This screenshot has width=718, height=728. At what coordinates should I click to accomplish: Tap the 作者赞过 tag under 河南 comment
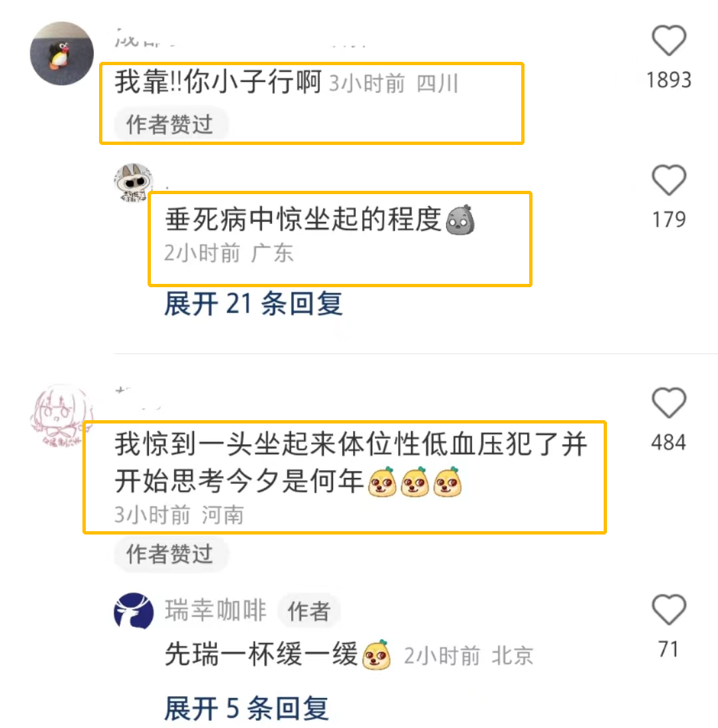[170, 554]
